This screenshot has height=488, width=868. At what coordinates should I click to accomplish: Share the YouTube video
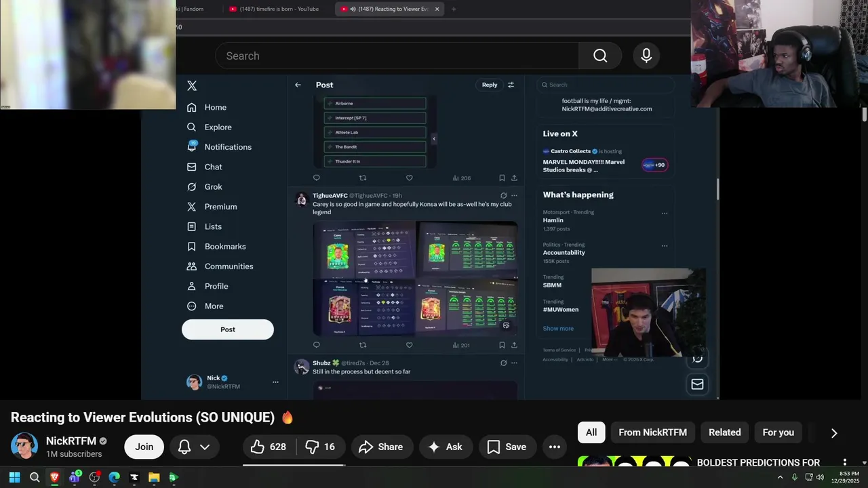coord(380,447)
